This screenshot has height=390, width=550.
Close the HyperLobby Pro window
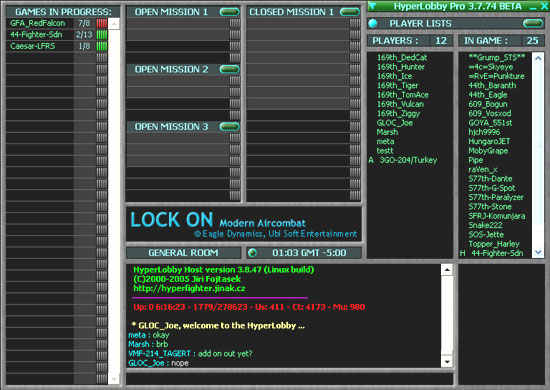(544, 6)
